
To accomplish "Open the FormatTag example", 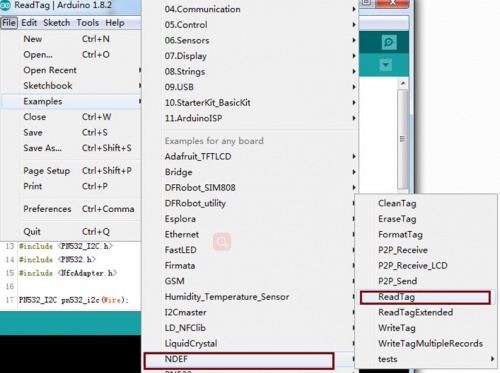I will click(426, 235).
